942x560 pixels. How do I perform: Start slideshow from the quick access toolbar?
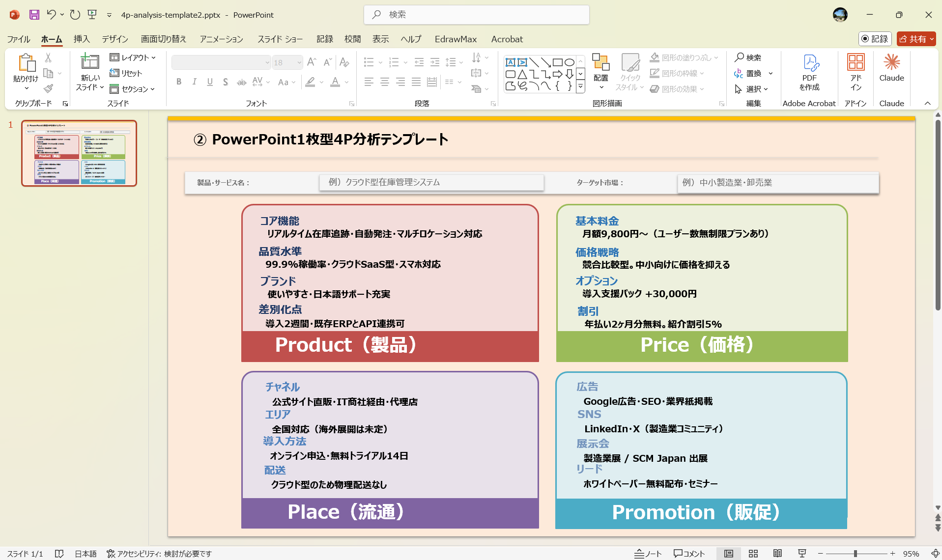click(92, 15)
